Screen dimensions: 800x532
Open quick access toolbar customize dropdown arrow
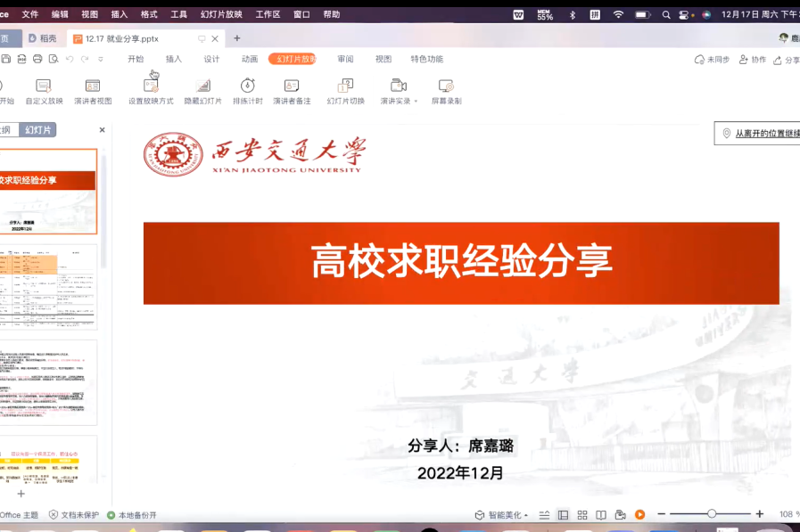point(101,60)
